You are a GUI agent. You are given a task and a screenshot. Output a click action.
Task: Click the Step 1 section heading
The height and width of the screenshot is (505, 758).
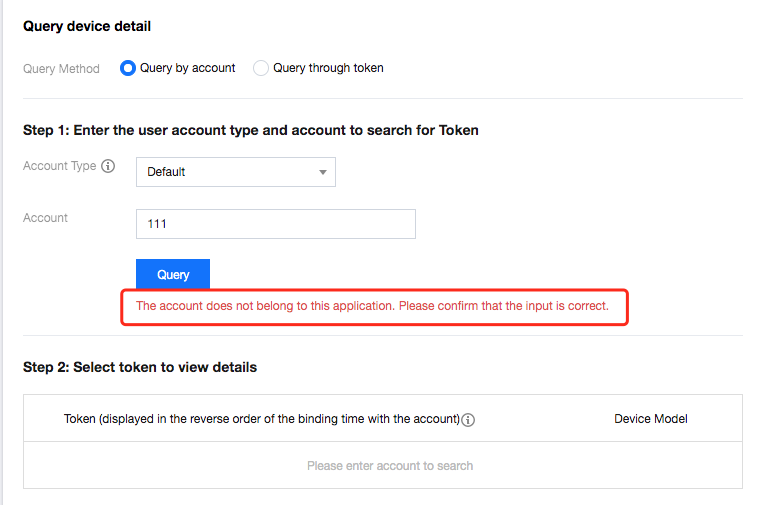point(250,130)
